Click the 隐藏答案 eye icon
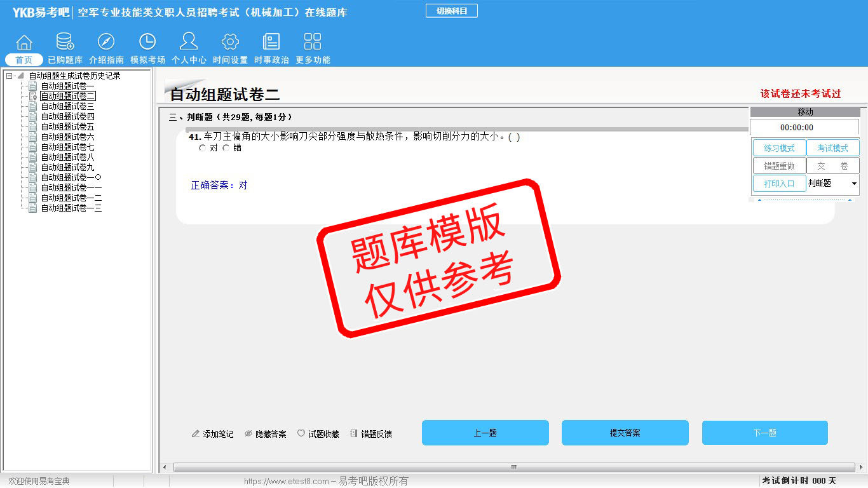Screen dimensions: 868x488 pos(248,434)
